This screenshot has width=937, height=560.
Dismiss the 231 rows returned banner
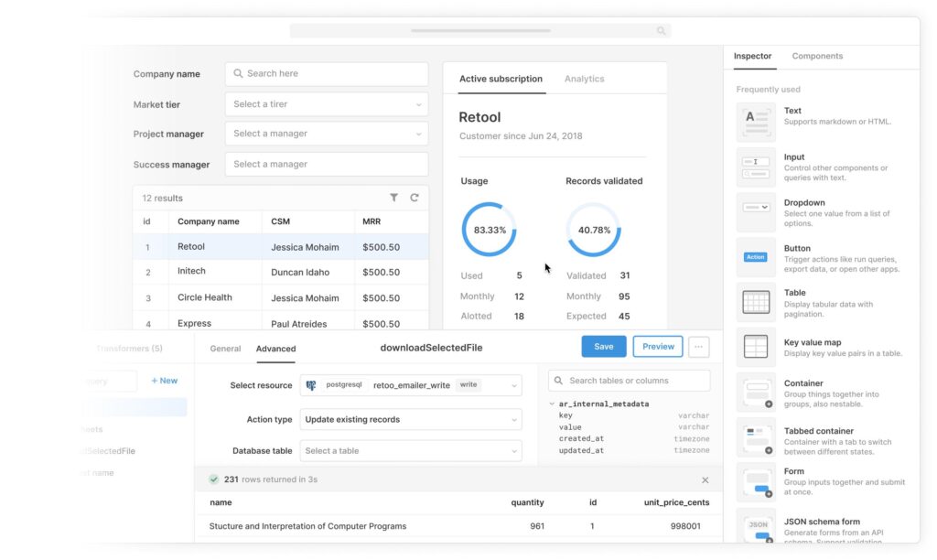(x=705, y=479)
